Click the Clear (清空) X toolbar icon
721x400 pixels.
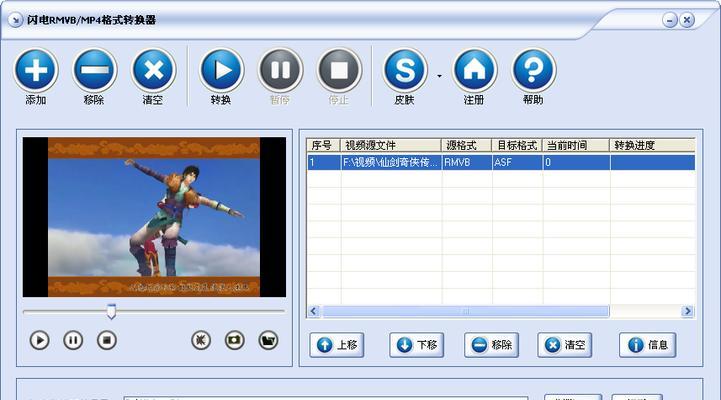154,70
